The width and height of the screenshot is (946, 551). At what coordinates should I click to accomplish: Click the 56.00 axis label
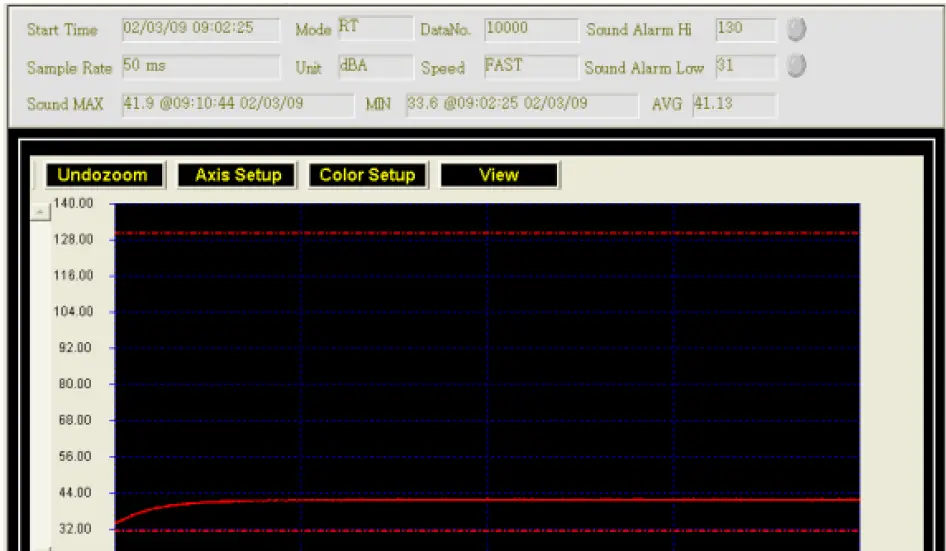pyautogui.click(x=75, y=456)
